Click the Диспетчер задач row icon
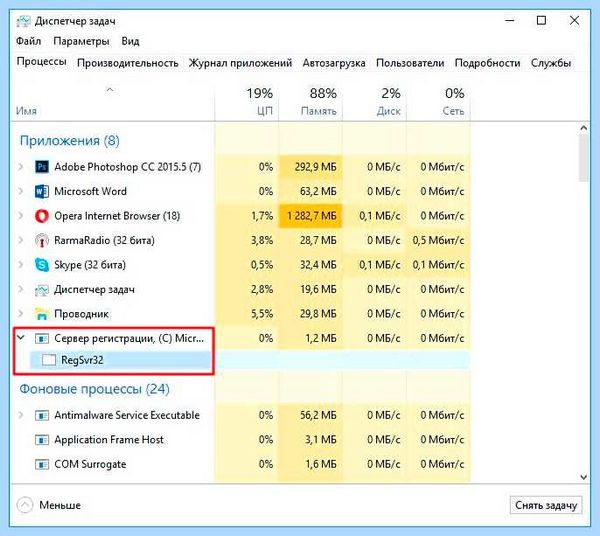This screenshot has width=600, height=536. (x=42, y=290)
